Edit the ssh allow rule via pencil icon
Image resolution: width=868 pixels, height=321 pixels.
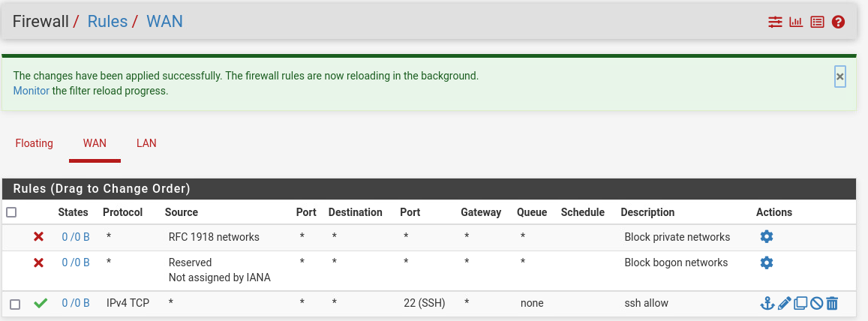coord(784,303)
